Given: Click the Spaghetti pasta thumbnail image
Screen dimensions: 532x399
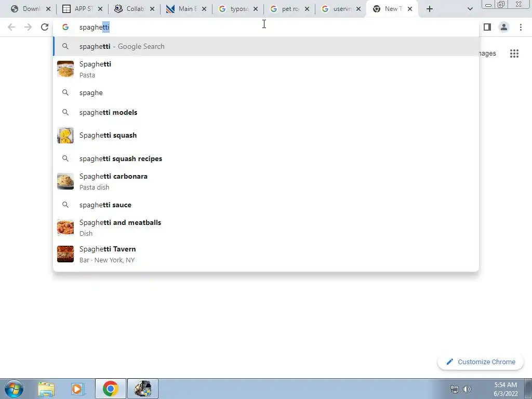Looking at the screenshot, I should (x=65, y=69).
